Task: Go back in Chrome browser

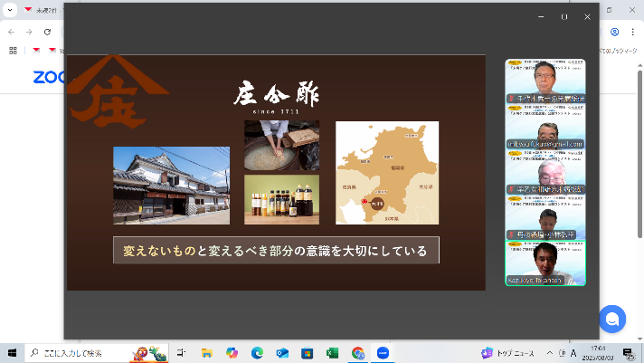Action: click(12, 32)
